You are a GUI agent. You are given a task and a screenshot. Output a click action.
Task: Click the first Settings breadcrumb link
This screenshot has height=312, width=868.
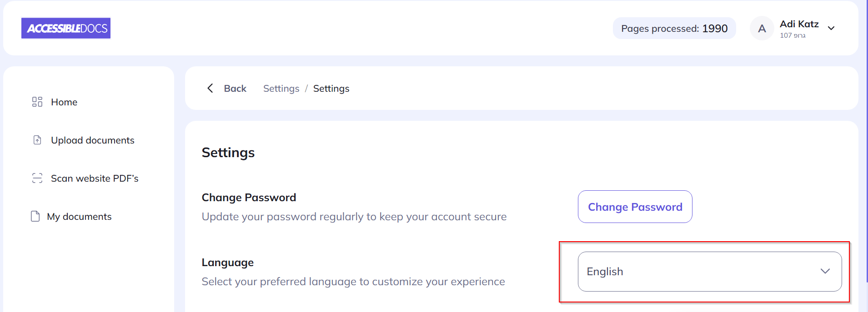tap(281, 89)
